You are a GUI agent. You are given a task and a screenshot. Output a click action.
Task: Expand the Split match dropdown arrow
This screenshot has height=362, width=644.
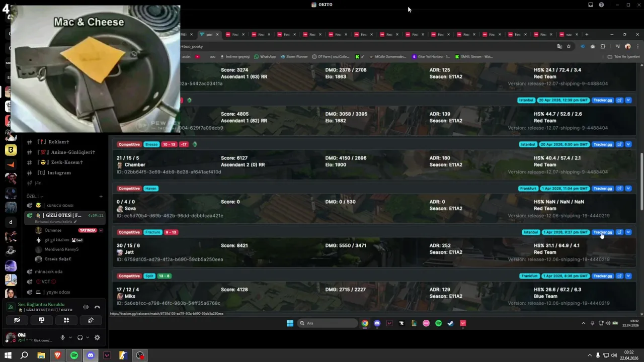pos(628,276)
